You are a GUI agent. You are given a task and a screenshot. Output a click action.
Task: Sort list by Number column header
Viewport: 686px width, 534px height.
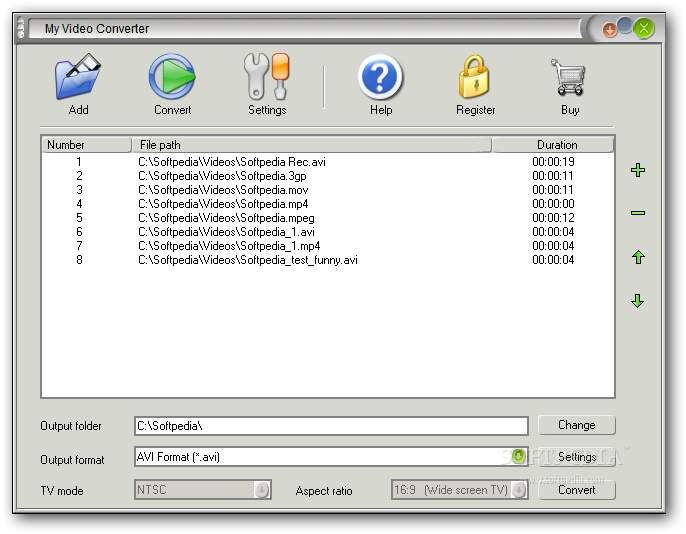[x=87, y=145]
